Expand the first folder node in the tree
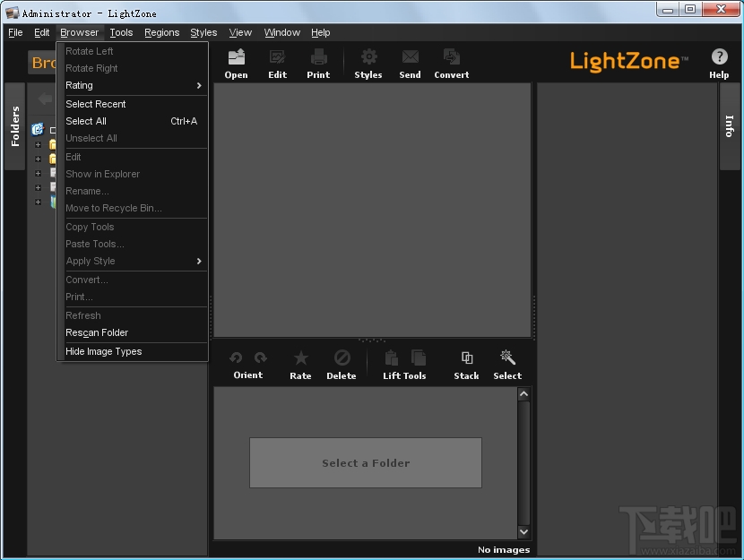Viewport: 744px width, 560px height. point(38,143)
